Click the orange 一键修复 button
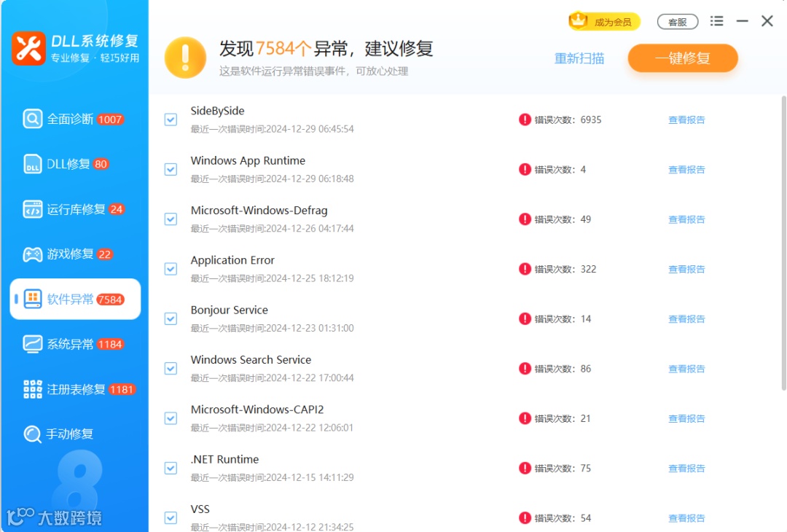Screen dimensions: 787x532 pos(683,58)
